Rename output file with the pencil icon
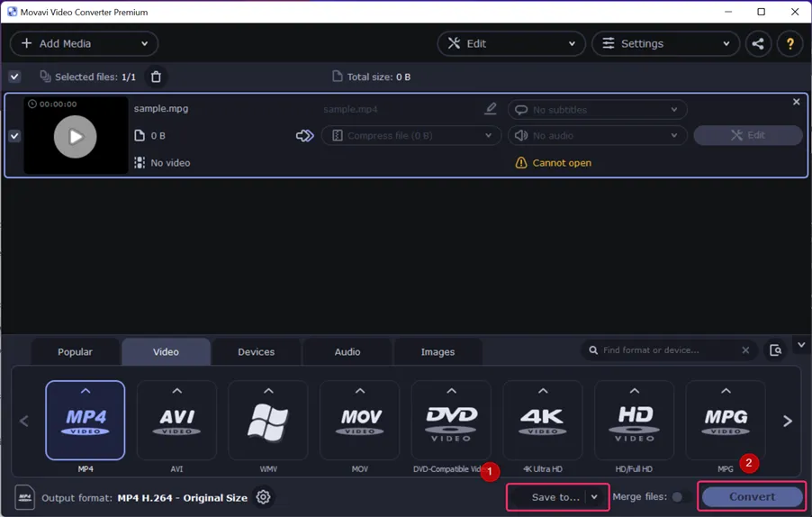The height and width of the screenshot is (517, 812). pos(491,109)
